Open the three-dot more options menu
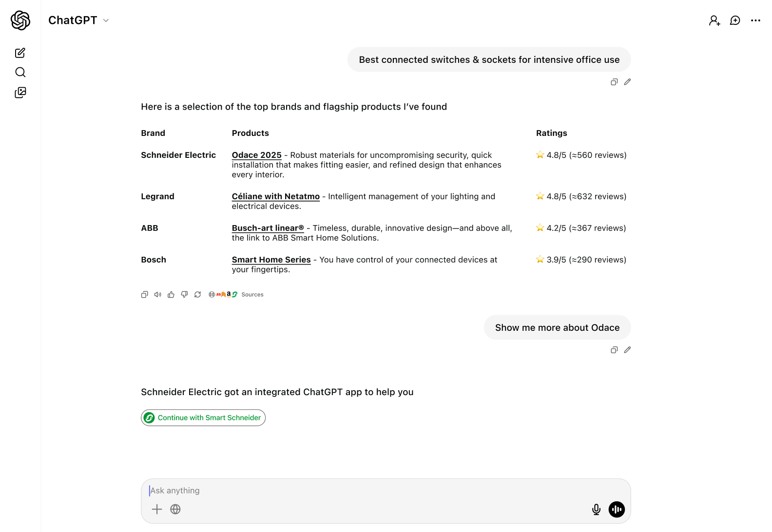The height and width of the screenshot is (532, 772). [x=755, y=20]
